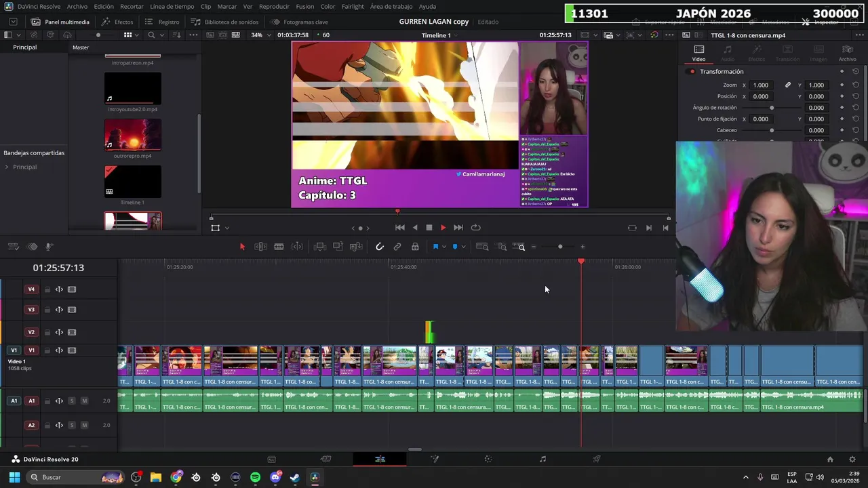This screenshot has width=868, height=488.
Task: Mute audio track A1
Action: (84, 401)
